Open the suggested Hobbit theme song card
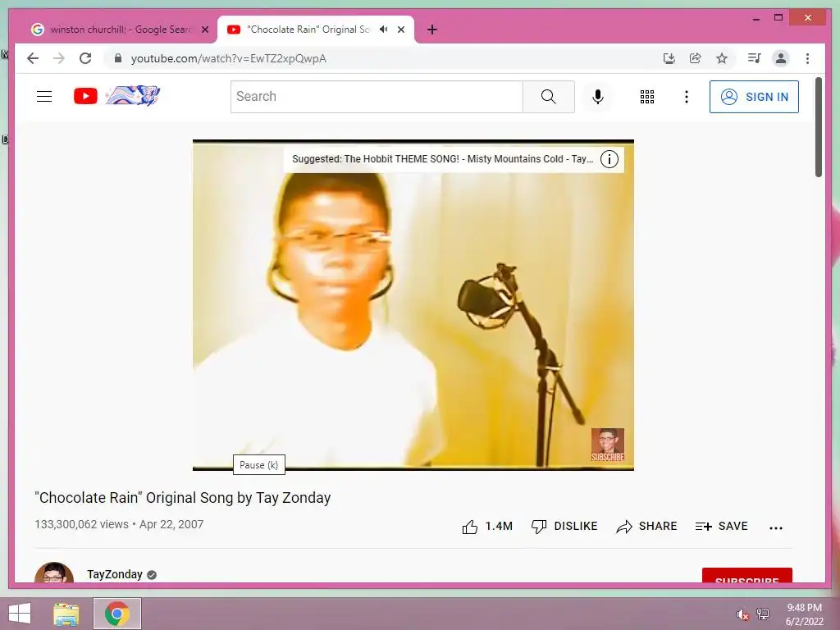This screenshot has width=840, height=630. [442, 159]
